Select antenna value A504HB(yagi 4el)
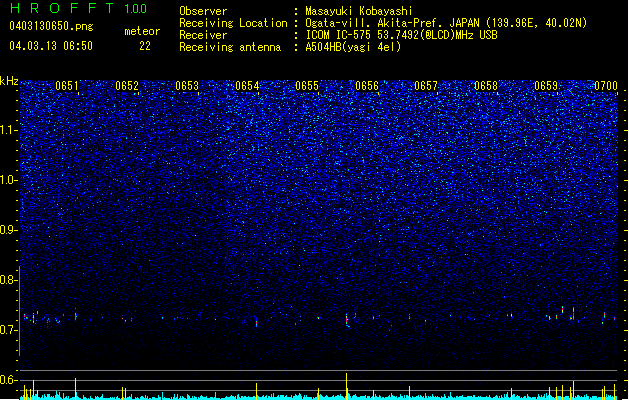Image resolution: width=629 pixels, height=400 pixels. 353,47
